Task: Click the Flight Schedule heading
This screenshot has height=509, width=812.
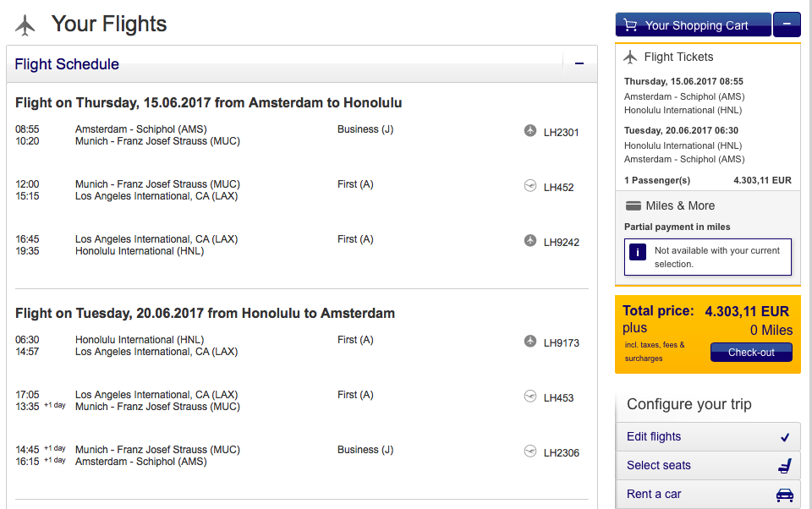Action: 67,64
